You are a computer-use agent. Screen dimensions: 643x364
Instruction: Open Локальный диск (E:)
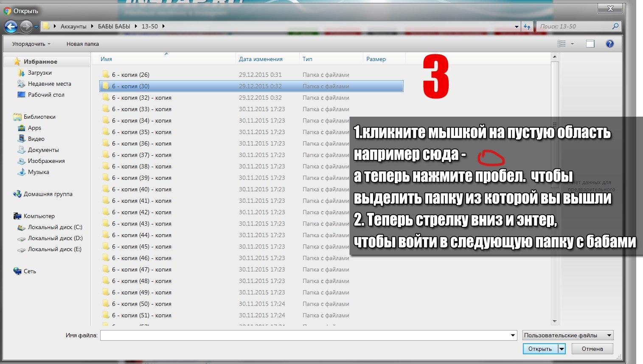pyautogui.click(x=54, y=249)
